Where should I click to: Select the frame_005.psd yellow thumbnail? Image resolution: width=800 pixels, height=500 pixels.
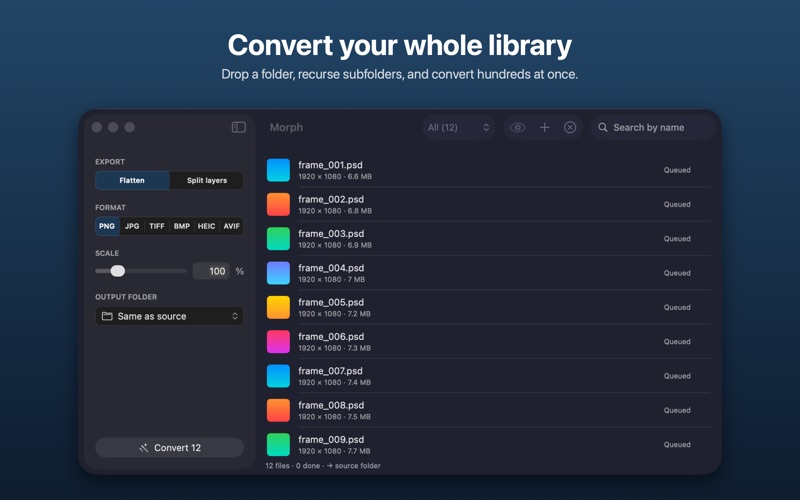click(278, 307)
